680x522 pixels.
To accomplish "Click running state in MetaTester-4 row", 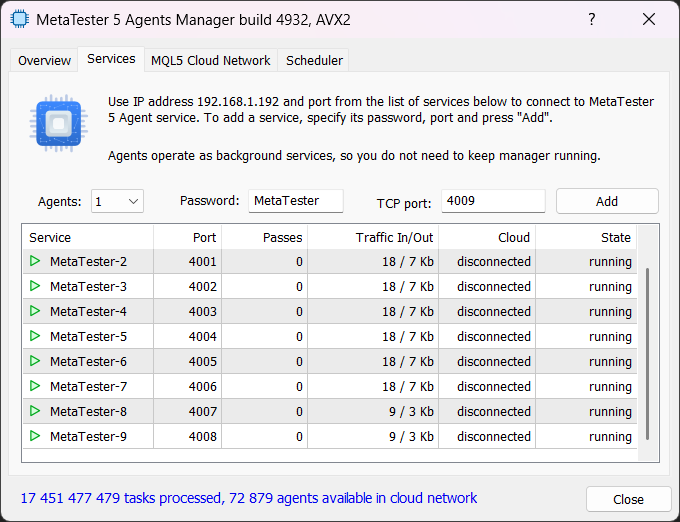I will (610, 311).
